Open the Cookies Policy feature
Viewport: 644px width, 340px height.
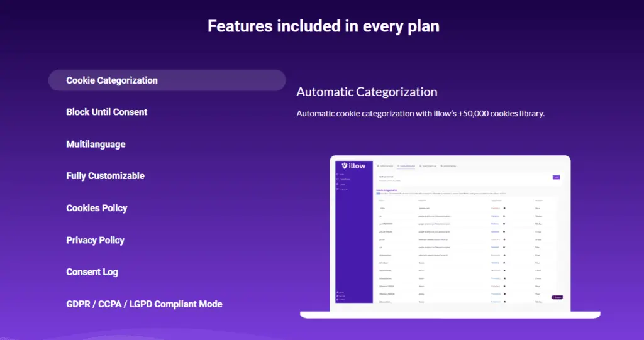tap(96, 208)
